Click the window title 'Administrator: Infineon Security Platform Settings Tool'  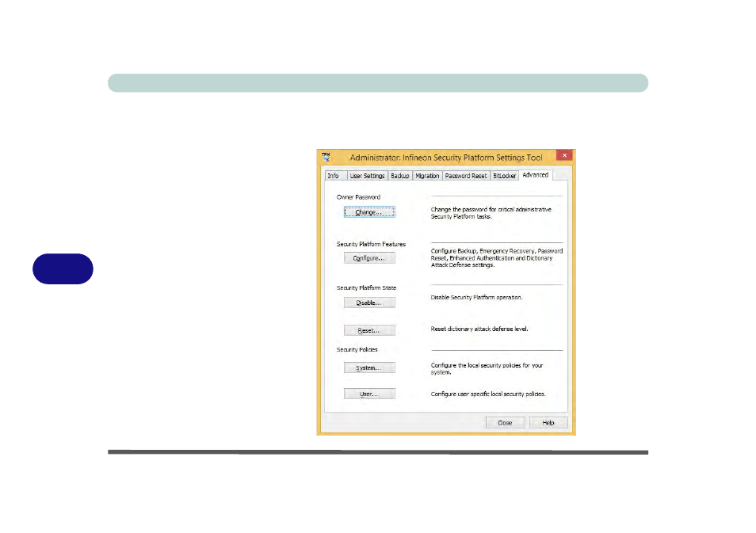pyautogui.click(x=446, y=158)
